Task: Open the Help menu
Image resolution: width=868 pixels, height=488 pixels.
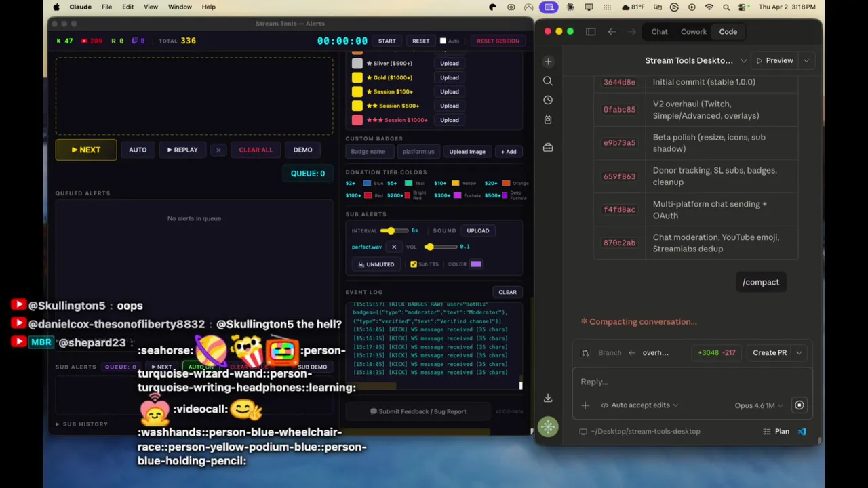Action: pos(208,7)
